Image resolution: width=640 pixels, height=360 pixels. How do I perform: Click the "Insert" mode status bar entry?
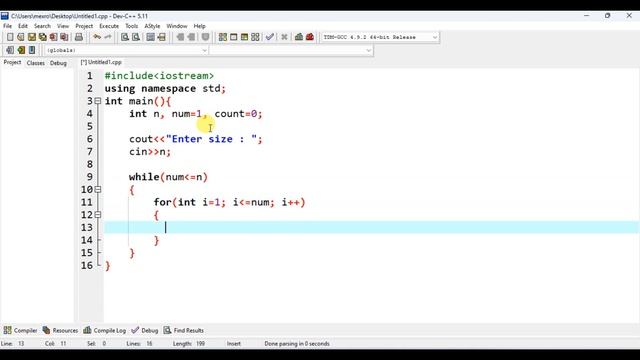tap(234, 344)
